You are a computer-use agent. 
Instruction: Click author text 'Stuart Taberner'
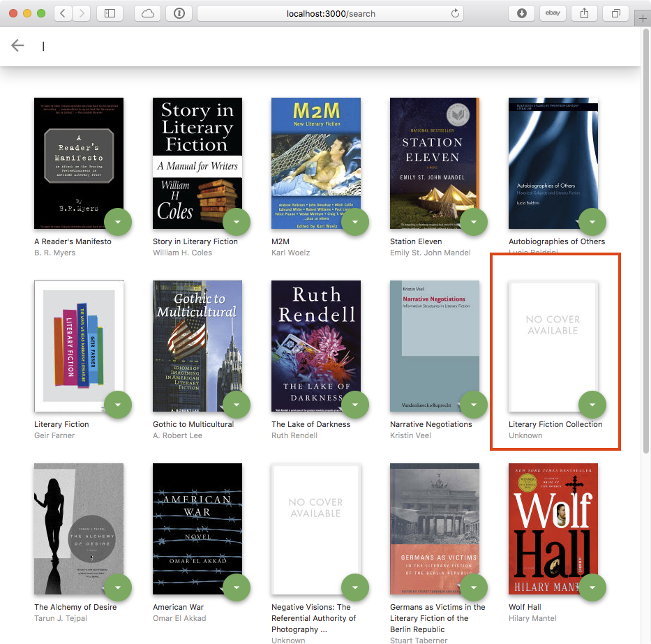(419, 641)
